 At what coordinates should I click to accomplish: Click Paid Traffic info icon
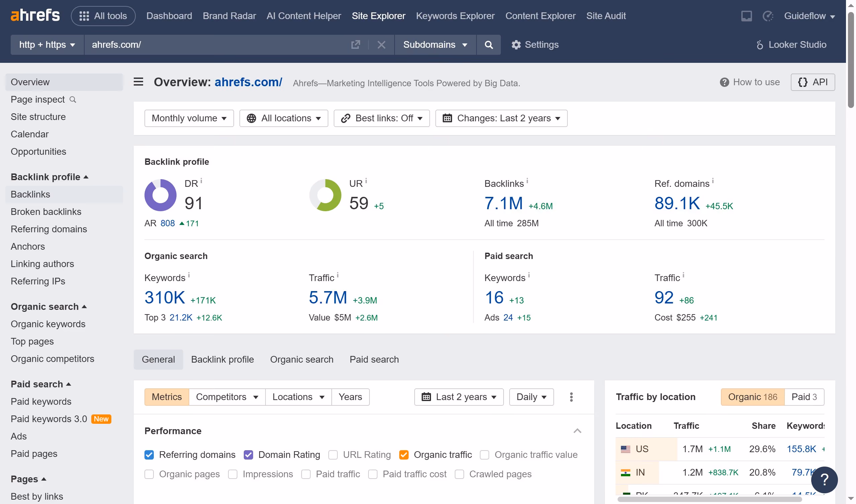click(683, 275)
